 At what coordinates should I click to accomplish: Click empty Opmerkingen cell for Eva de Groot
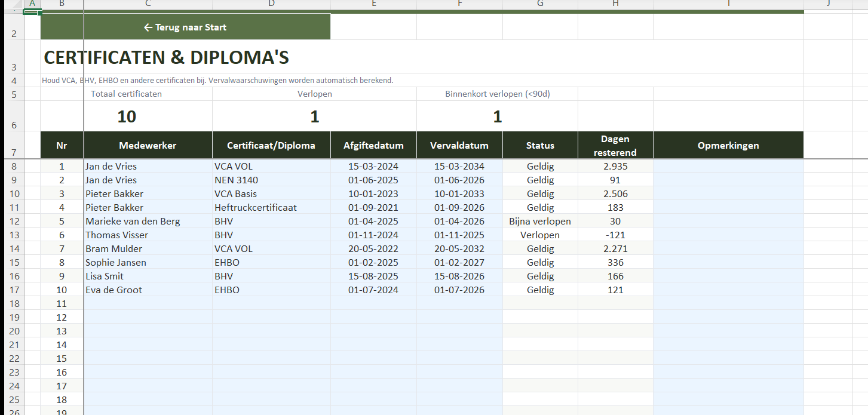[728, 290]
